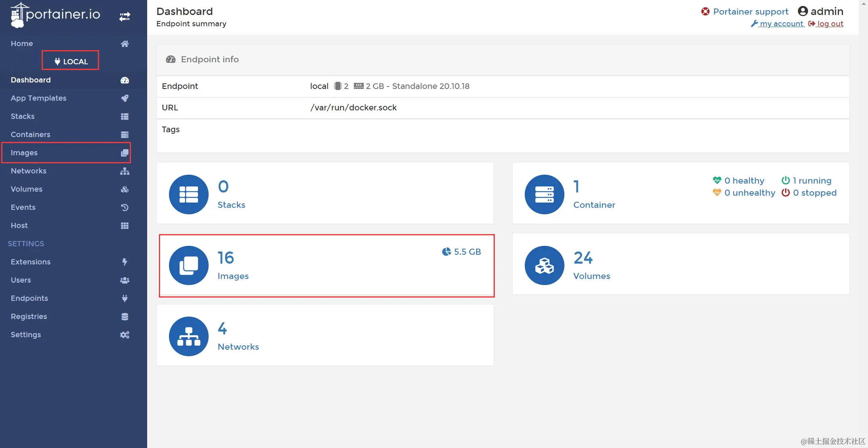Open Registries from the settings menu
Screen dimensions: 868x448
pos(29,317)
